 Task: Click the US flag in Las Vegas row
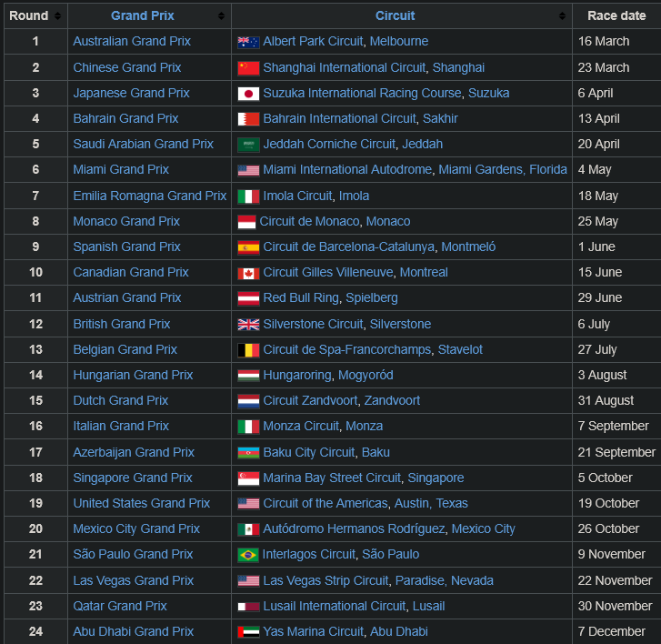pos(248,580)
